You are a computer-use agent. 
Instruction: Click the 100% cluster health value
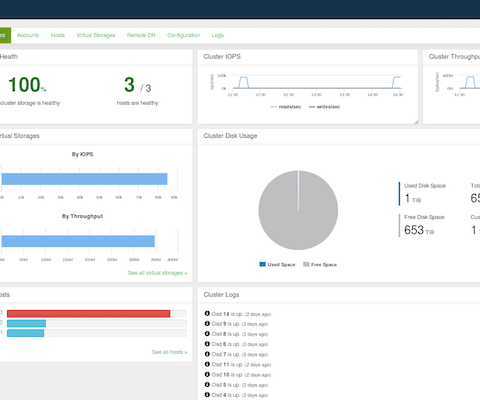27,85
